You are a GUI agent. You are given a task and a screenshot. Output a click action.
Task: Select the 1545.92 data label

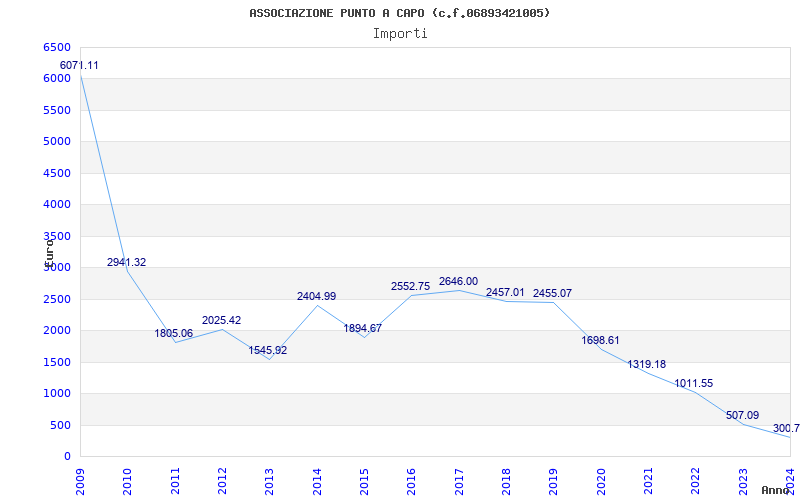268,351
